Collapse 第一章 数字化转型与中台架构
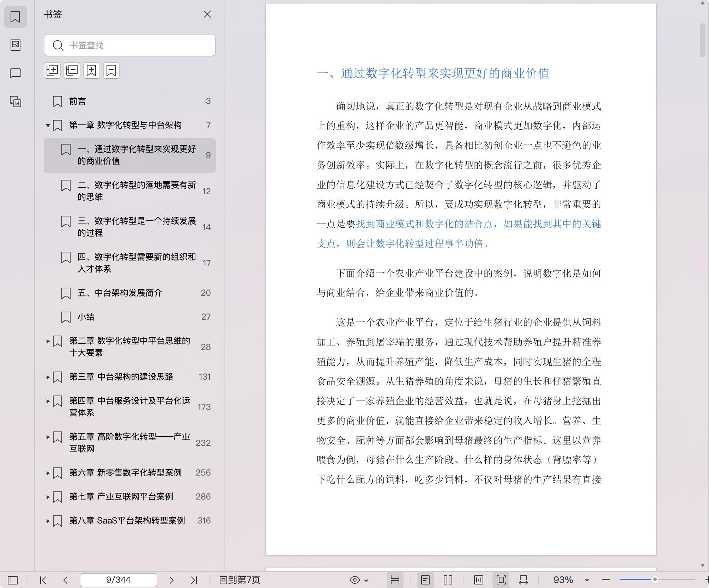This screenshot has width=709, height=588. click(x=48, y=125)
